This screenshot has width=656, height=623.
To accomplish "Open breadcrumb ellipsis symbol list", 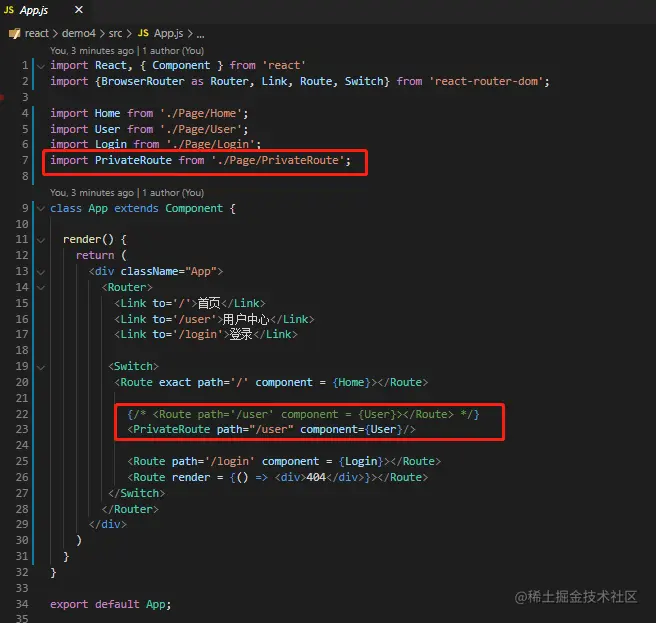I will coord(200,34).
